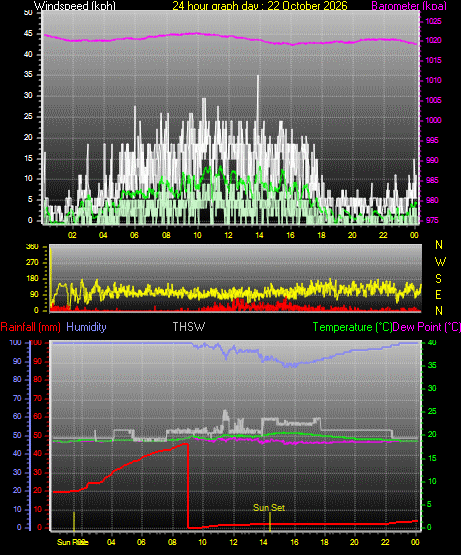Screen dimensions: 461x555
Task: Click the 270 wind direction scale value
Action: coord(32,262)
